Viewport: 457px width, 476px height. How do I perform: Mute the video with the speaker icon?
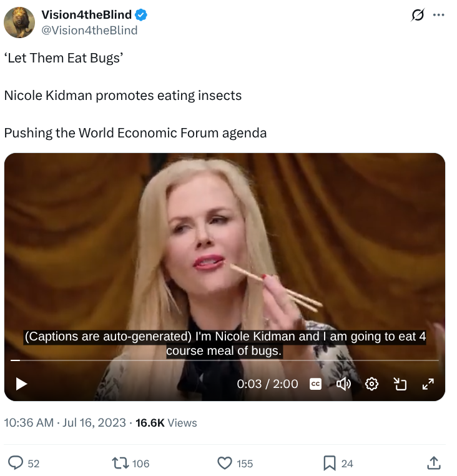(x=343, y=384)
